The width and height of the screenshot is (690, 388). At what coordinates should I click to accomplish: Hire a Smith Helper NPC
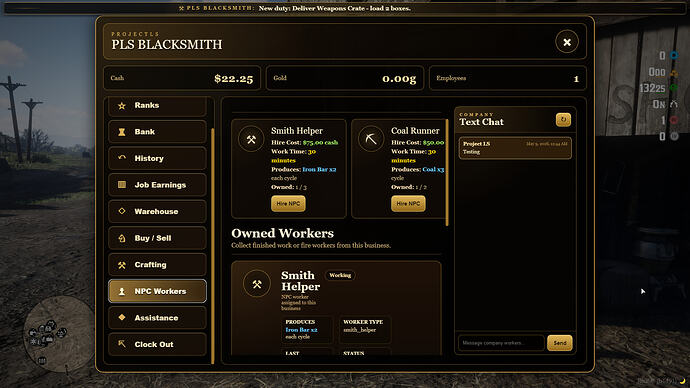point(288,204)
